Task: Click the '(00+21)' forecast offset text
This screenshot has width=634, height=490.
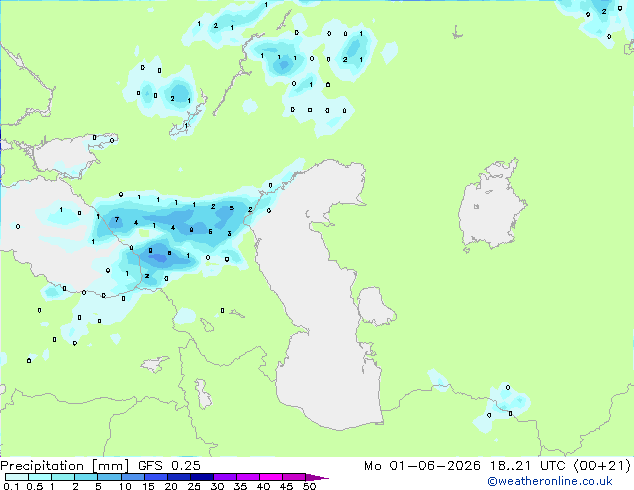Action: tap(602, 465)
